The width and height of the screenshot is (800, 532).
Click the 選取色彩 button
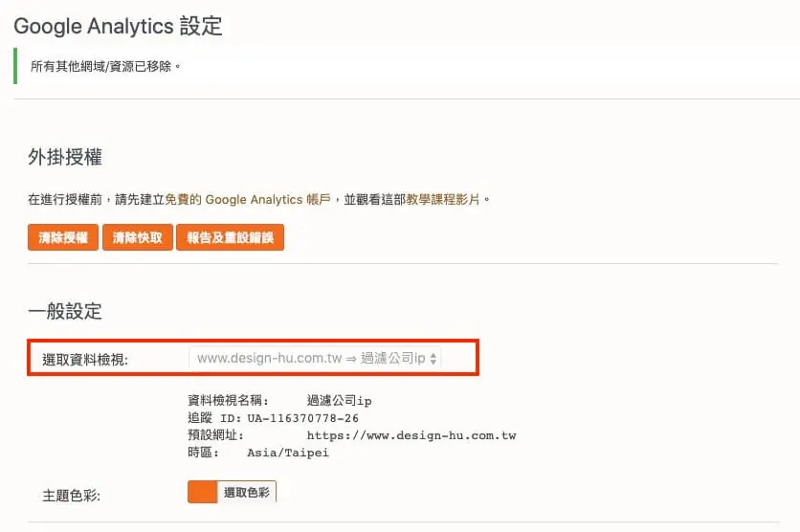247,492
